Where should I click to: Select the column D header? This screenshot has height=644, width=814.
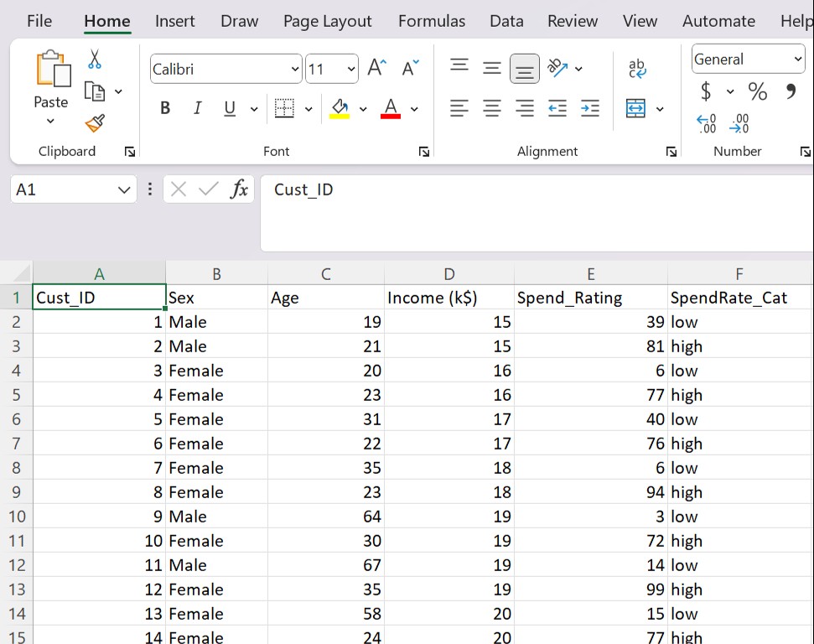point(449,274)
